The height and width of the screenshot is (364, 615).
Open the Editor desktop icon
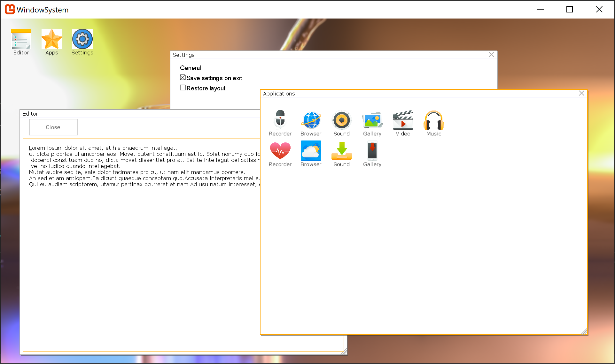pyautogui.click(x=21, y=39)
